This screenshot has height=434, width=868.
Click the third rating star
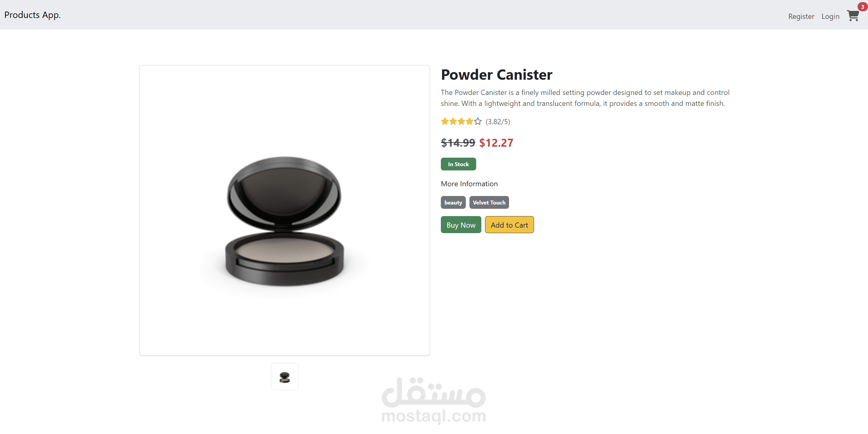461,121
